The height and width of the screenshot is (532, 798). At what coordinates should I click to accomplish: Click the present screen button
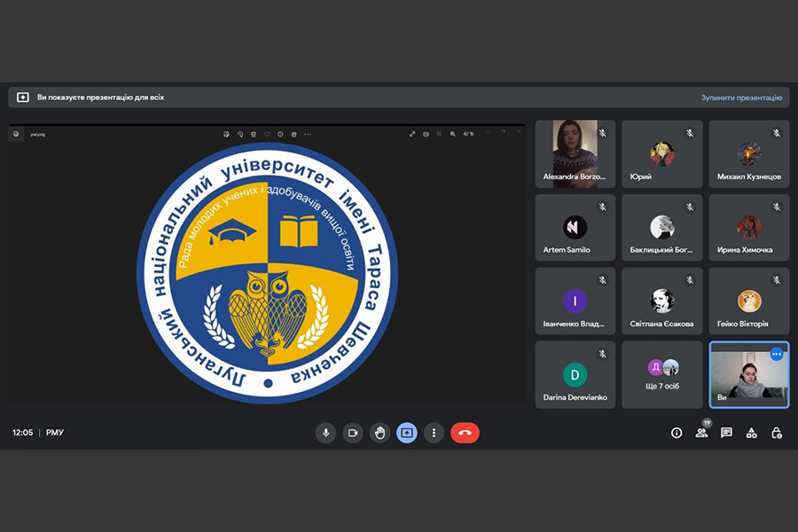[x=407, y=433]
